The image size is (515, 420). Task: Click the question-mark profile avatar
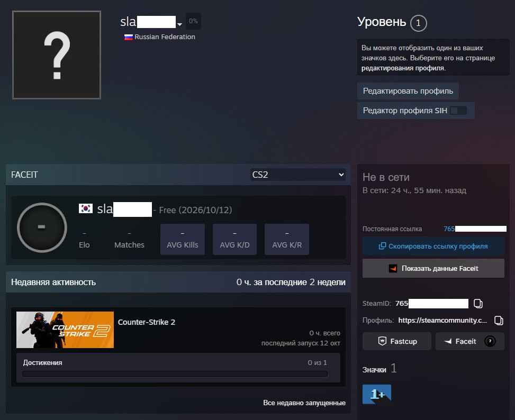[57, 55]
